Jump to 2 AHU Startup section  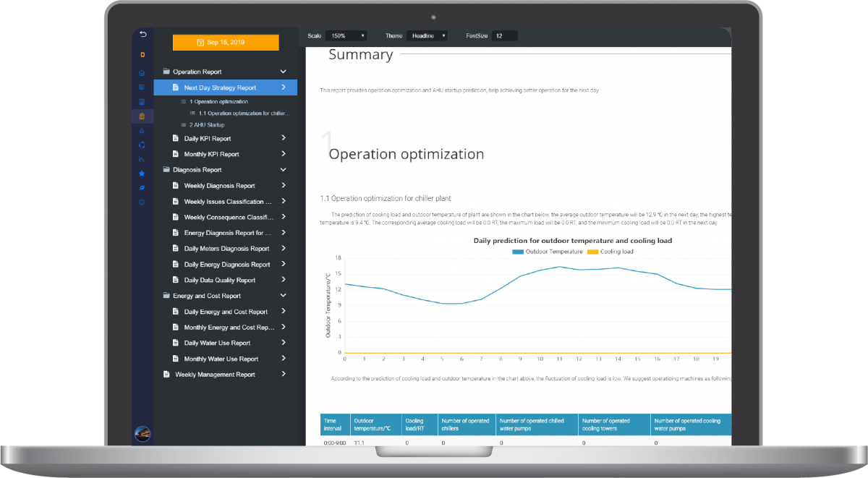(x=207, y=125)
